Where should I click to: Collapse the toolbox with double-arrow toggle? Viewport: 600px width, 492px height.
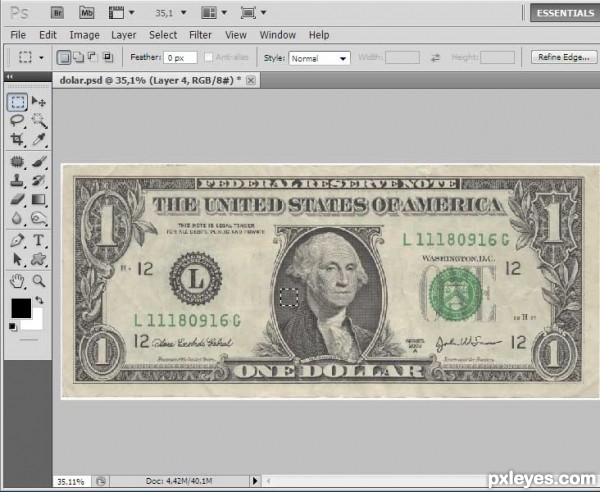(x=10, y=77)
